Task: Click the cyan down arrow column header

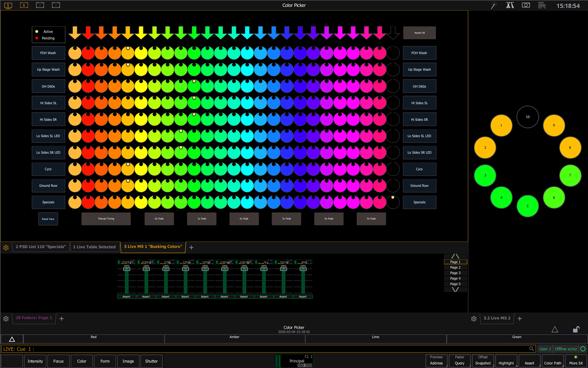Action: coord(247,33)
